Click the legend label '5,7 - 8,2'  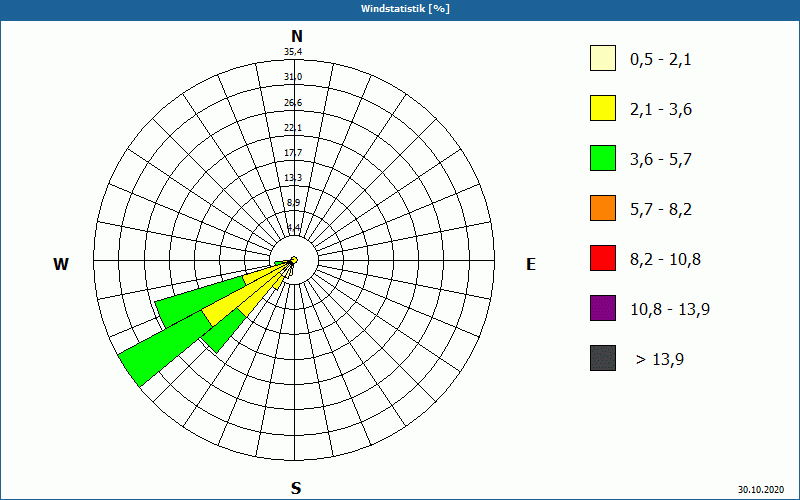(x=661, y=210)
